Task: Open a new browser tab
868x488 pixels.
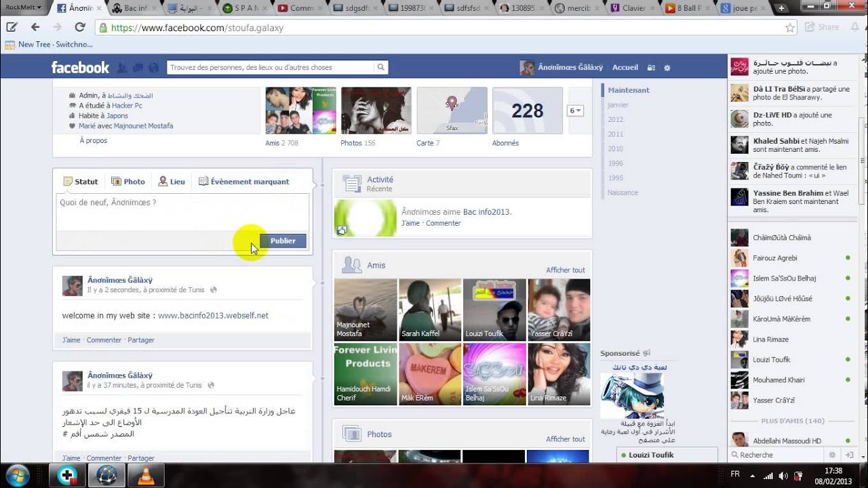Action: click(x=781, y=8)
